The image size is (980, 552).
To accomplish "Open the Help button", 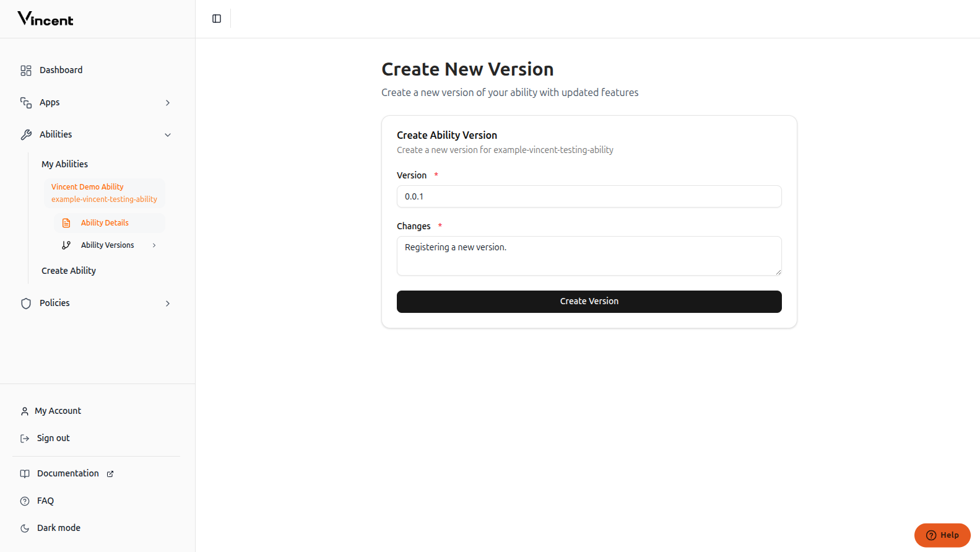I will [x=942, y=535].
